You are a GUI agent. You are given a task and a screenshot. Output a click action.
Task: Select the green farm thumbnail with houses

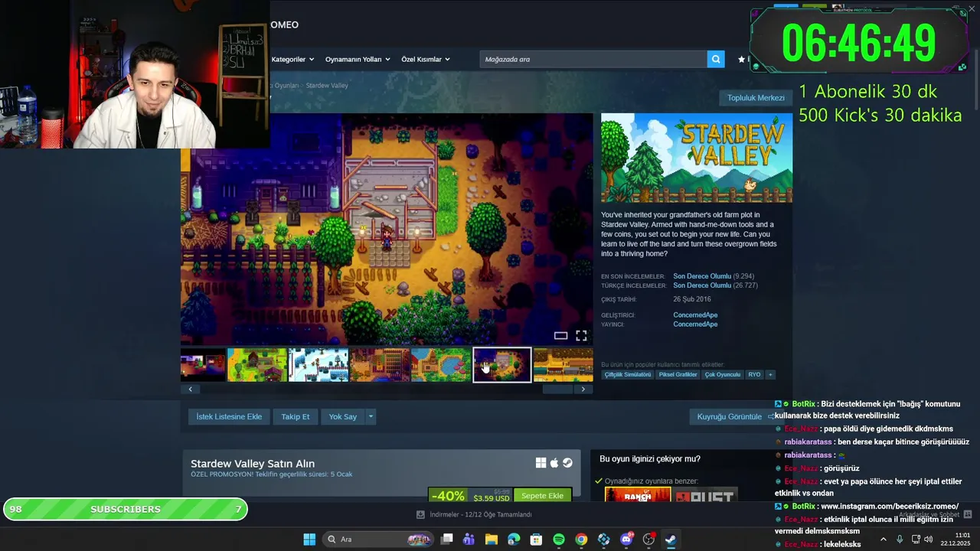click(257, 365)
